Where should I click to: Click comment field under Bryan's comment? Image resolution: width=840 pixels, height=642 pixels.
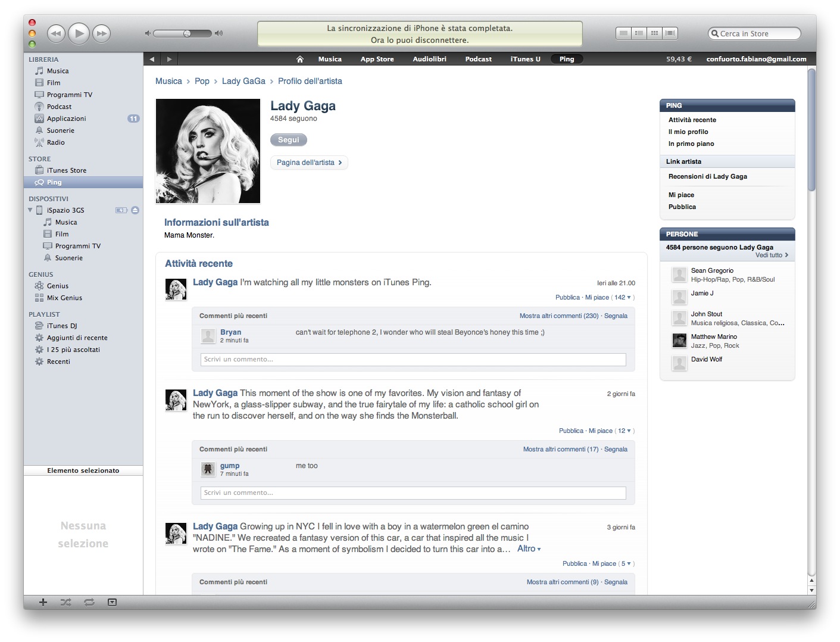(413, 359)
